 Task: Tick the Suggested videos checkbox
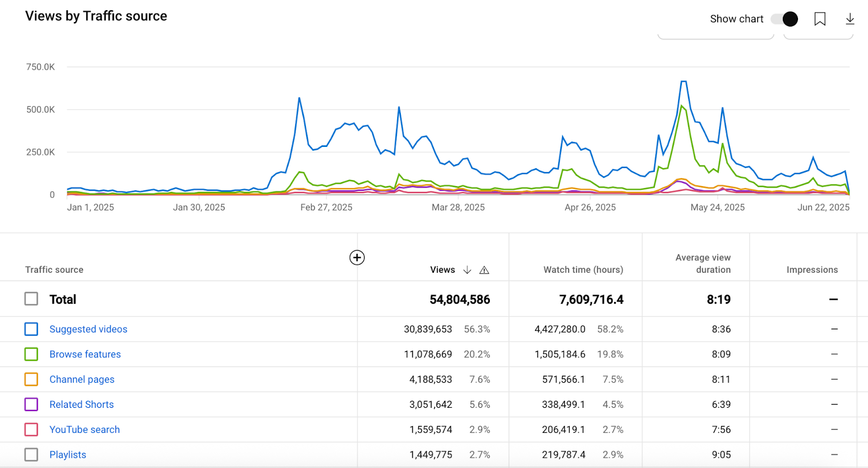click(31, 329)
